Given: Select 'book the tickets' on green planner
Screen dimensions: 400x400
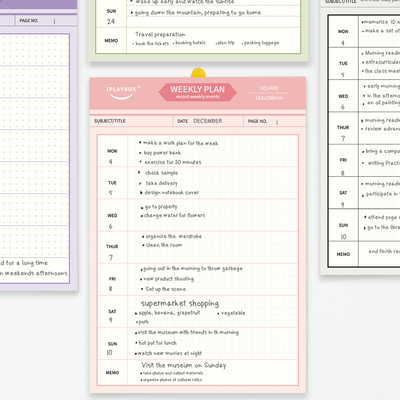Looking at the screenshot, I should point(152,43).
